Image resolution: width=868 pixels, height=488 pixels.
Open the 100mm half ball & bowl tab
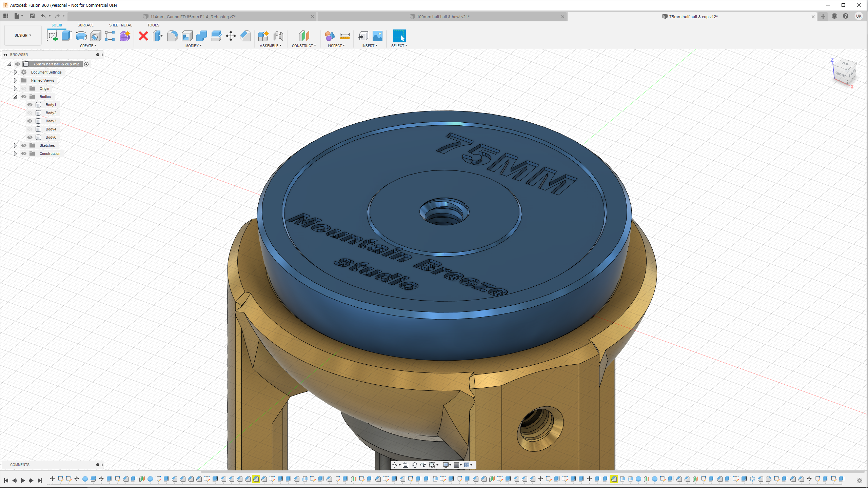[x=442, y=17]
